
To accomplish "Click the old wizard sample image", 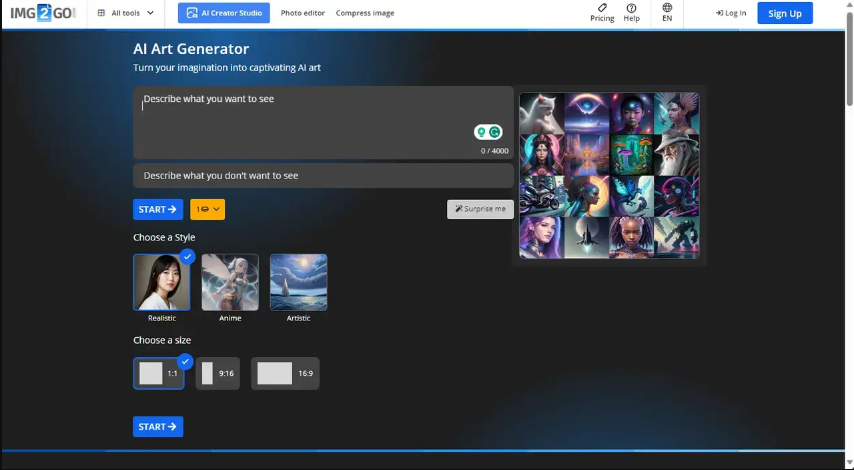I will point(676,155).
